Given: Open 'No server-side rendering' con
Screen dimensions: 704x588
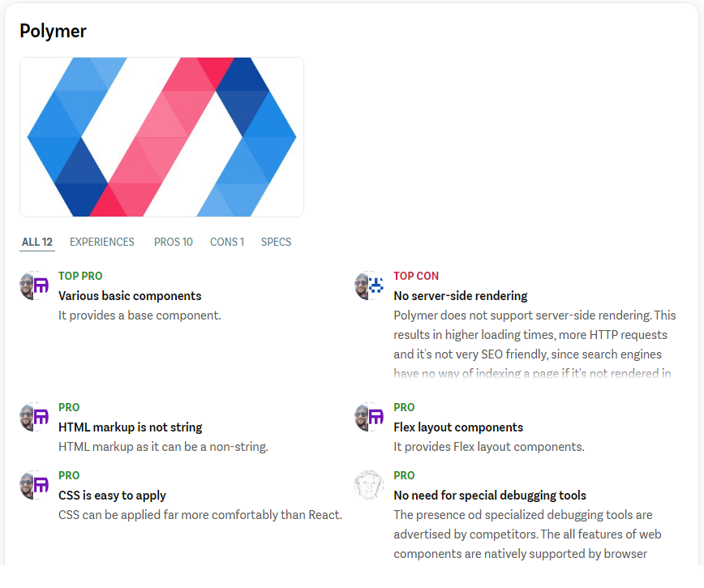Looking at the screenshot, I should (461, 296).
